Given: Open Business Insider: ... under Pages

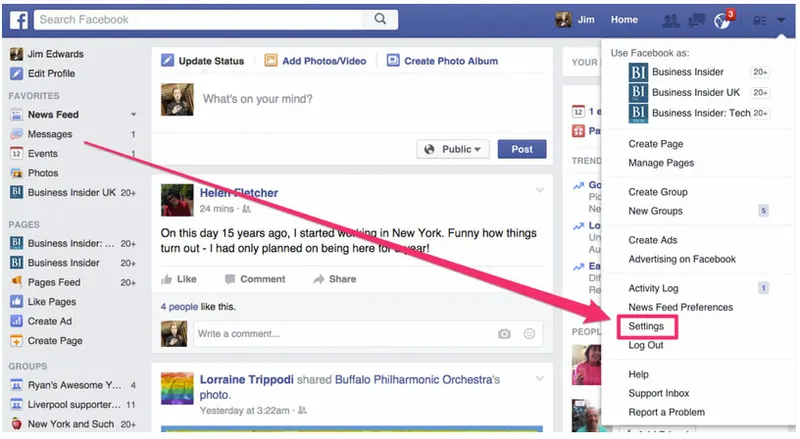Looking at the screenshot, I should tap(73, 243).
